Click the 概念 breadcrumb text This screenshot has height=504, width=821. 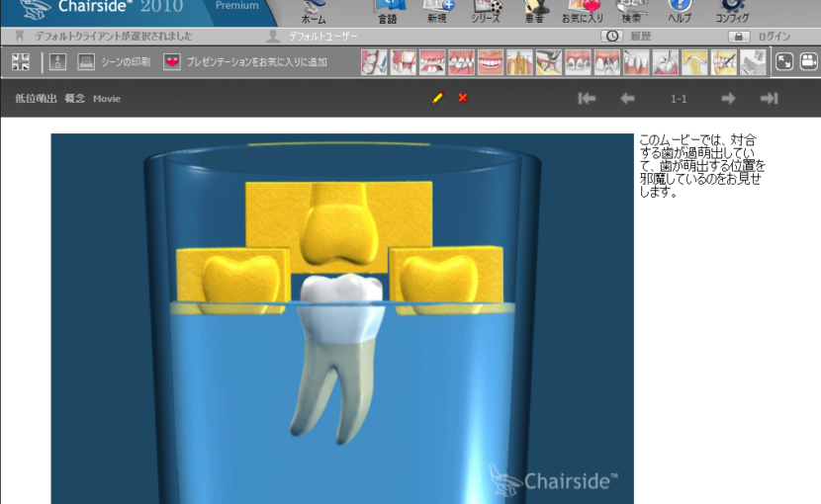pyautogui.click(x=74, y=99)
